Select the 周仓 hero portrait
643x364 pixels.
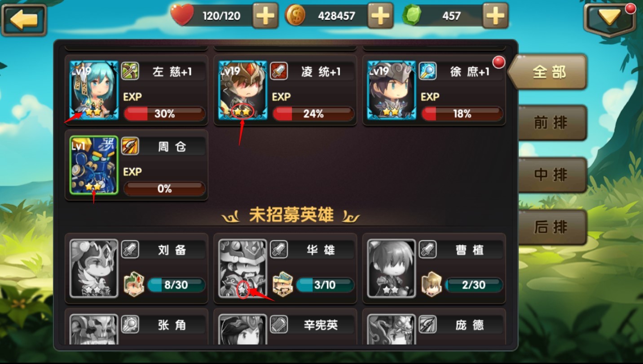[94, 165]
